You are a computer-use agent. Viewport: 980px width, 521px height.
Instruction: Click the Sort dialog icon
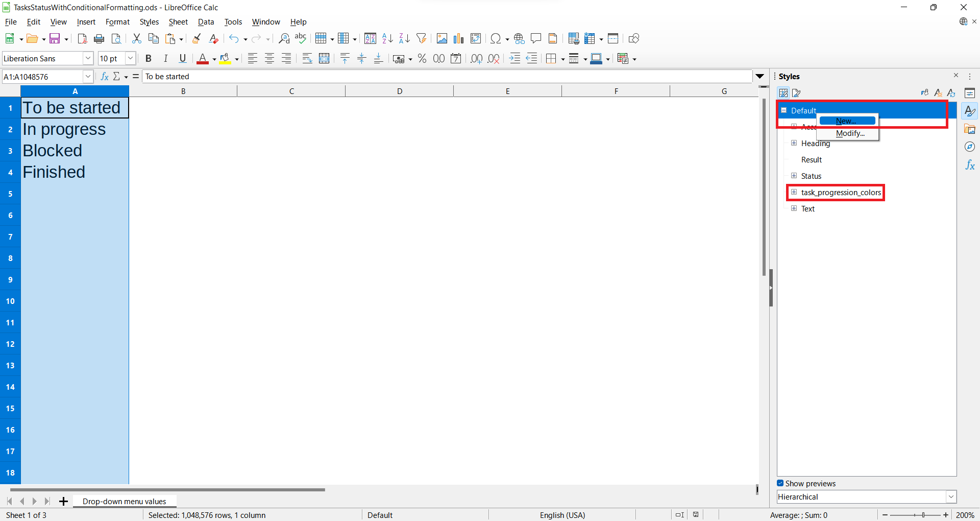(371, 39)
